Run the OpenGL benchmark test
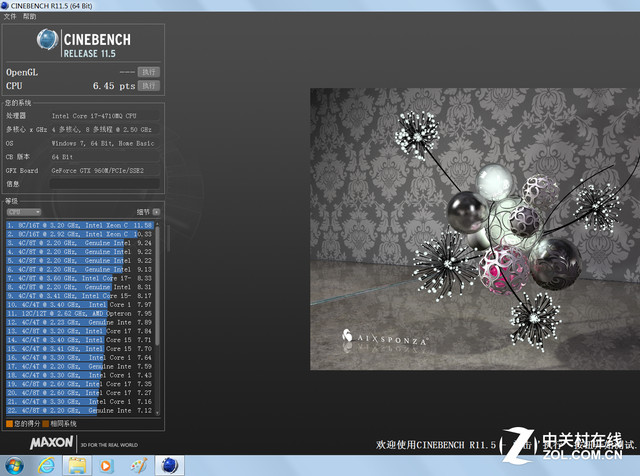The image size is (640, 476). 149,72
